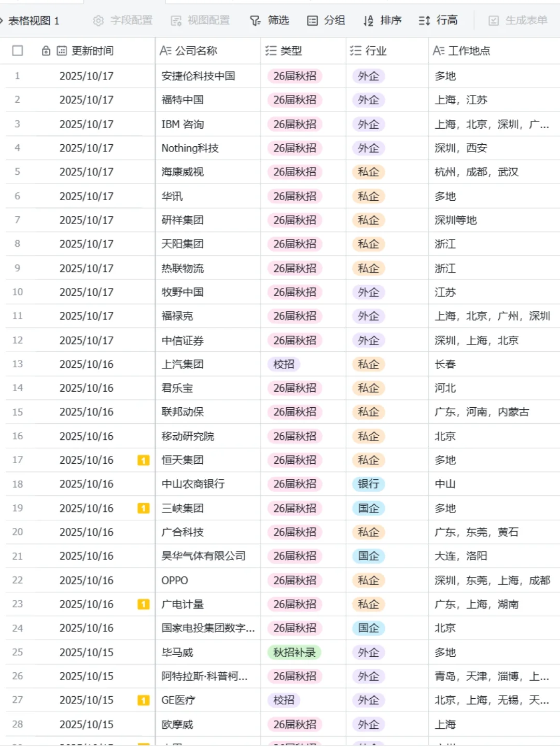Click 私企 tag in 海康威视 row

tap(369, 172)
